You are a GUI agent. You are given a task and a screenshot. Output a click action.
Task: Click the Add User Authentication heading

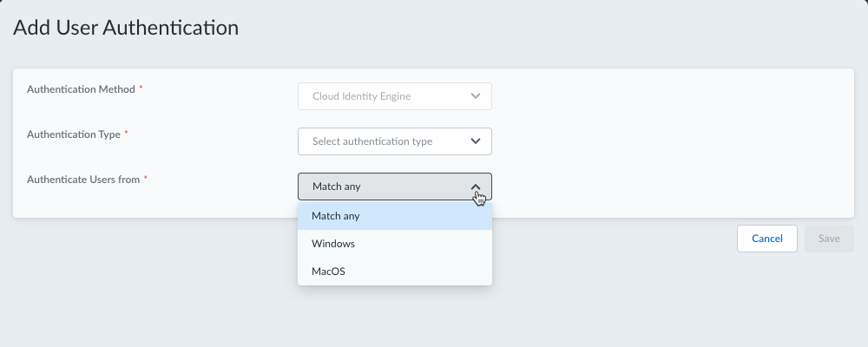click(x=126, y=28)
